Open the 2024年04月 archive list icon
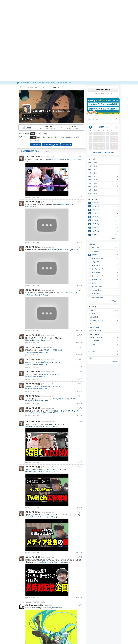The image size is (138, 644). point(90,228)
